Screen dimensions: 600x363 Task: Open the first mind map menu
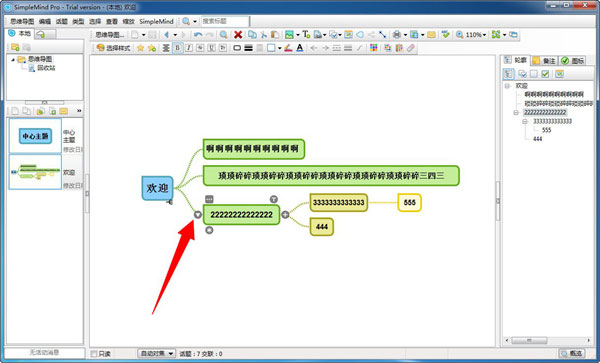pos(22,21)
